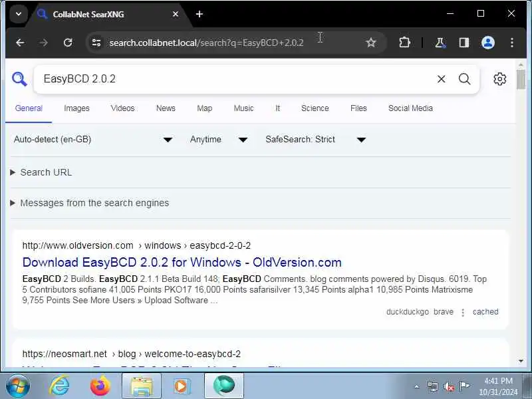View site information icon in address bar
532x399 pixels.
point(96,43)
